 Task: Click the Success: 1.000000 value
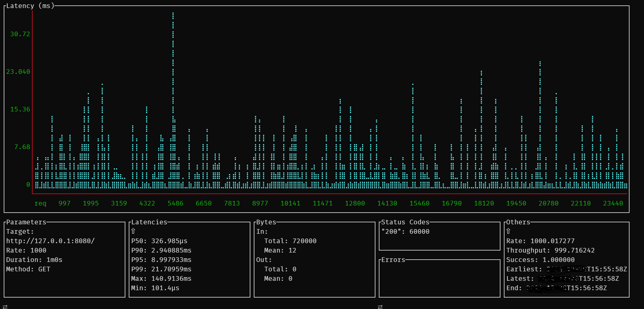click(540, 260)
